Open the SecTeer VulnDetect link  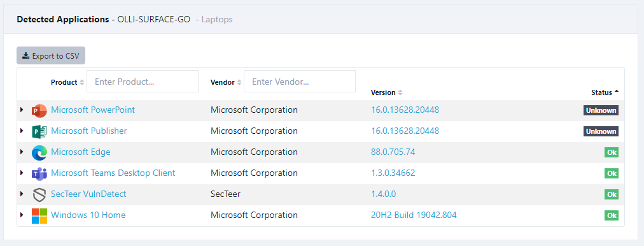coord(88,194)
